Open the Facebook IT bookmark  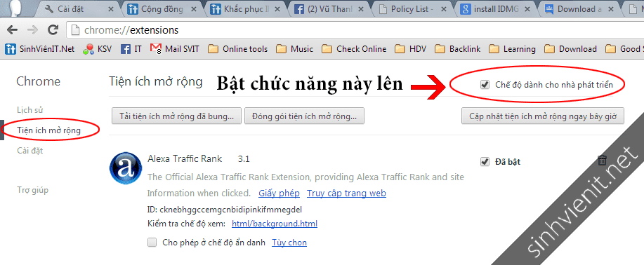tap(131, 49)
